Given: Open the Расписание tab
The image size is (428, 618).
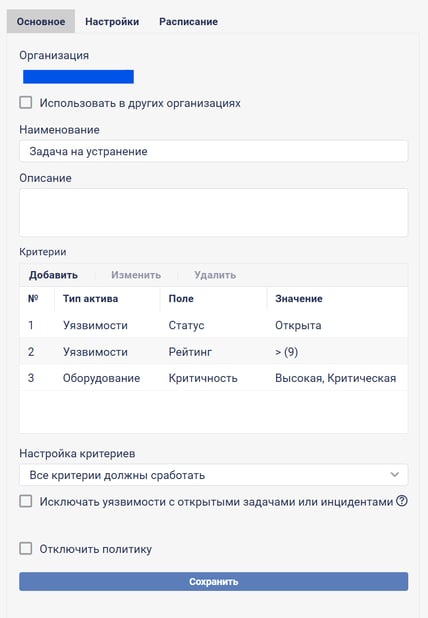Looking at the screenshot, I should 188,21.
